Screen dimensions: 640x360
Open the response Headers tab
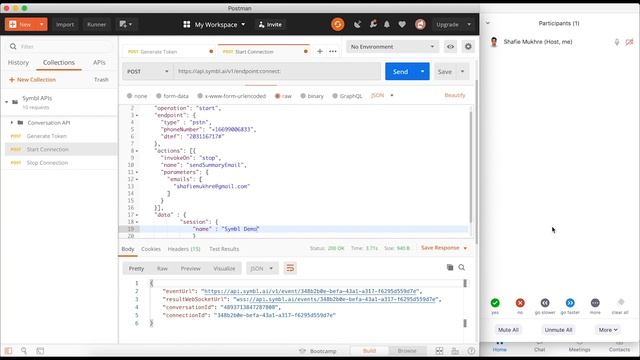point(184,249)
